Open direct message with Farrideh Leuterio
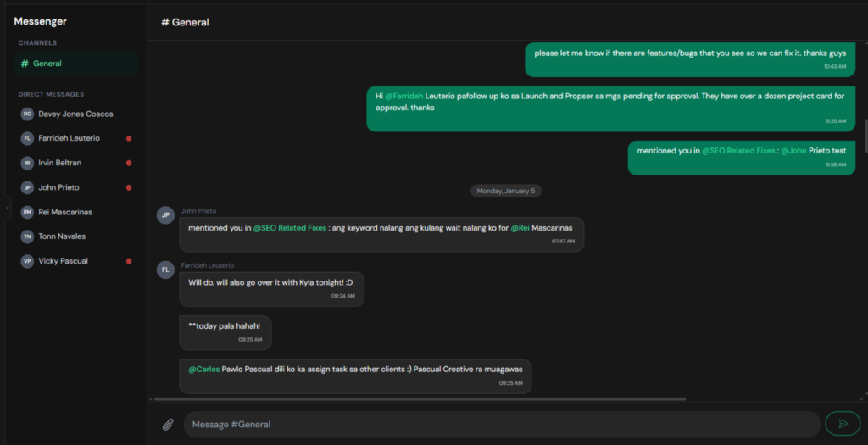The image size is (868, 445). 69,138
